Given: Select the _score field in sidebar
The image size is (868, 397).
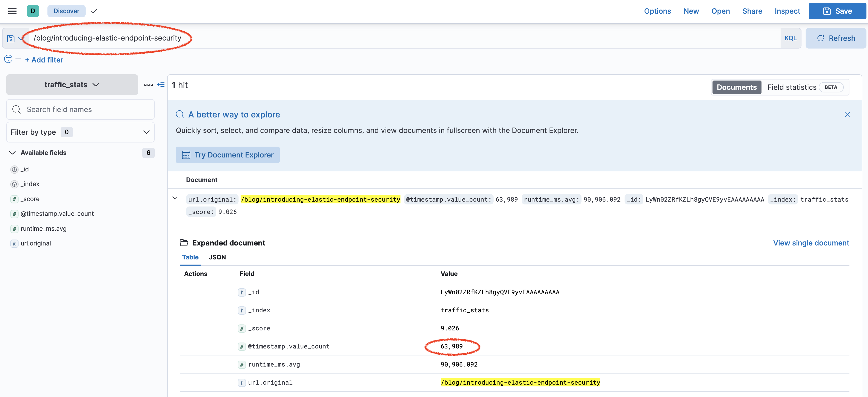Looking at the screenshot, I should (x=30, y=199).
